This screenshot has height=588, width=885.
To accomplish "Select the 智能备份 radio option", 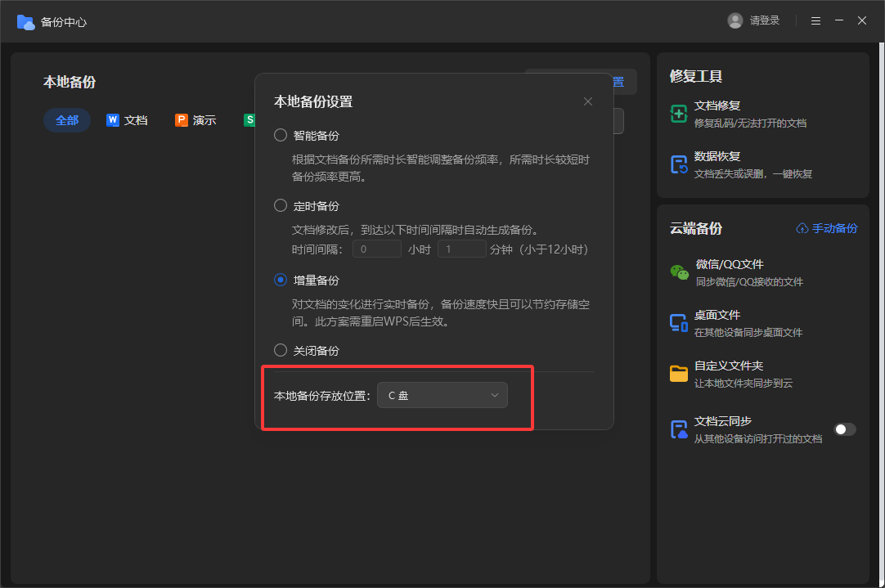I will point(281,136).
